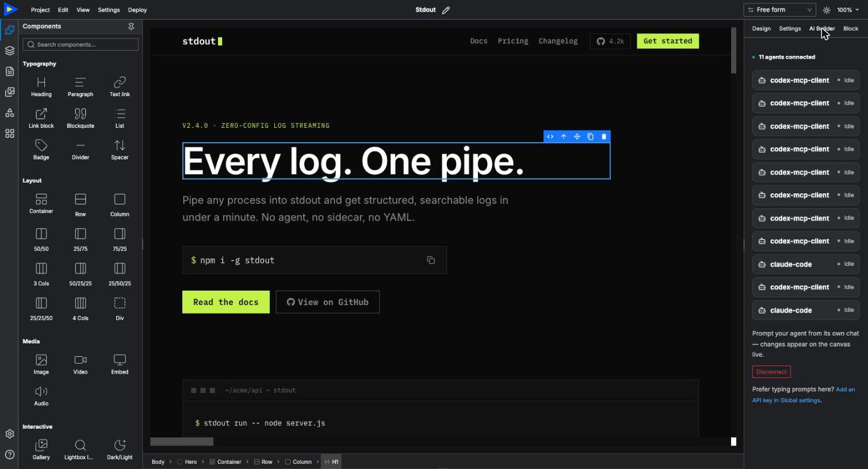Select the Link block component
Image resolution: width=868 pixels, height=469 pixels.
[x=41, y=119]
